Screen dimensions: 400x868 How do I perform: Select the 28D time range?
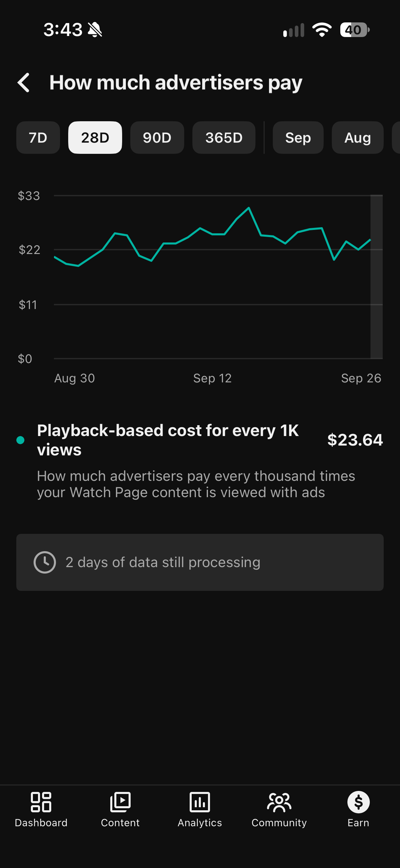95,138
